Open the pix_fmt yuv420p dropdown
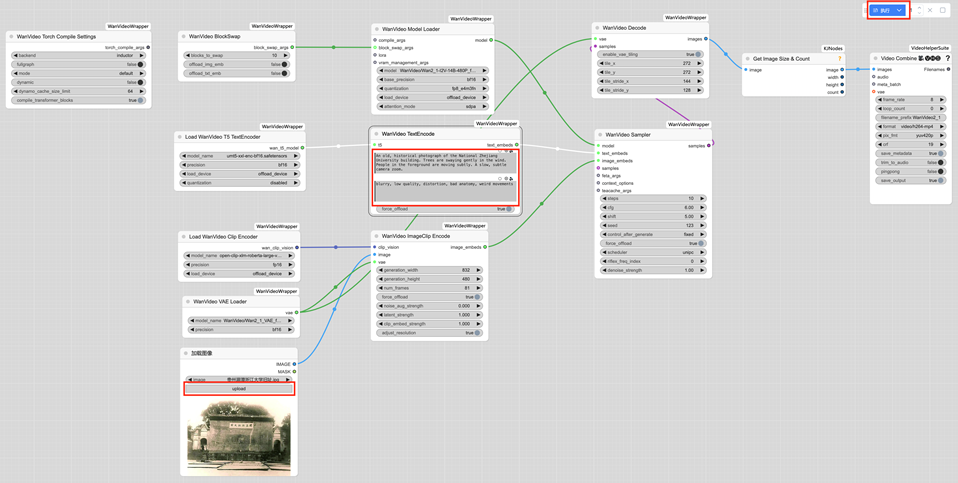This screenshot has height=483, width=958. pyautogui.click(x=910, y=136)
